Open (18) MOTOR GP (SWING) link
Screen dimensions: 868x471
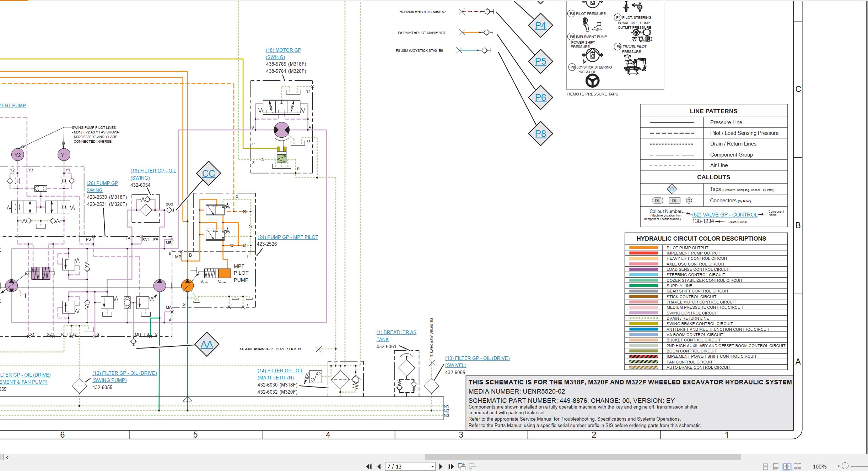coord(283,54)
